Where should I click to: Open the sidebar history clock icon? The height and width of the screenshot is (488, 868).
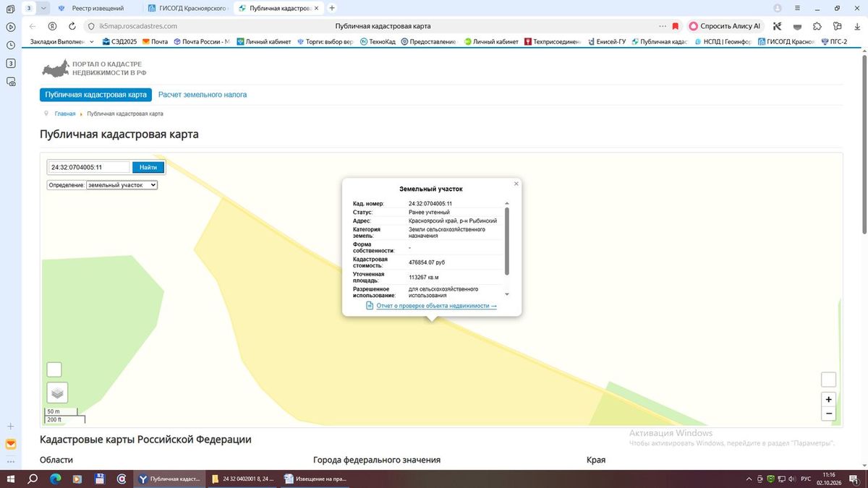tap(11, 45)
